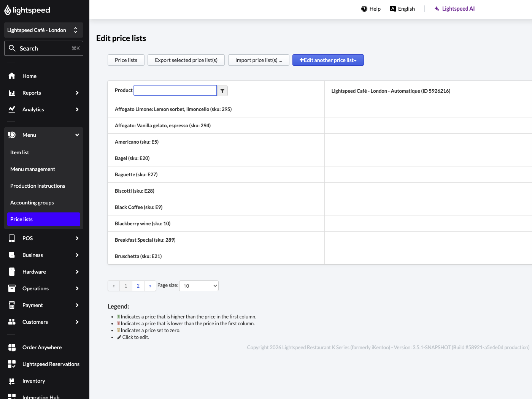Click the Payment terminal icon
The height and width of the screenshot is (399, 532).
[12, 305]
